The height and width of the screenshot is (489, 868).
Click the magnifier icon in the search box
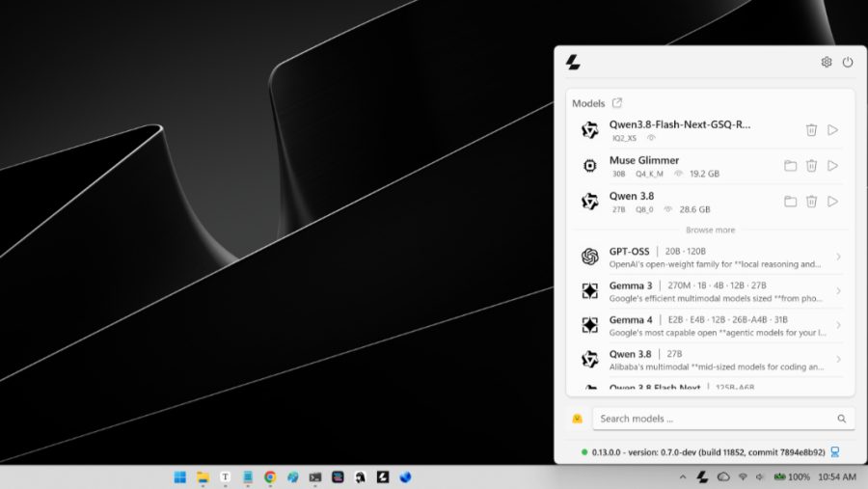(x=841, y=419)
